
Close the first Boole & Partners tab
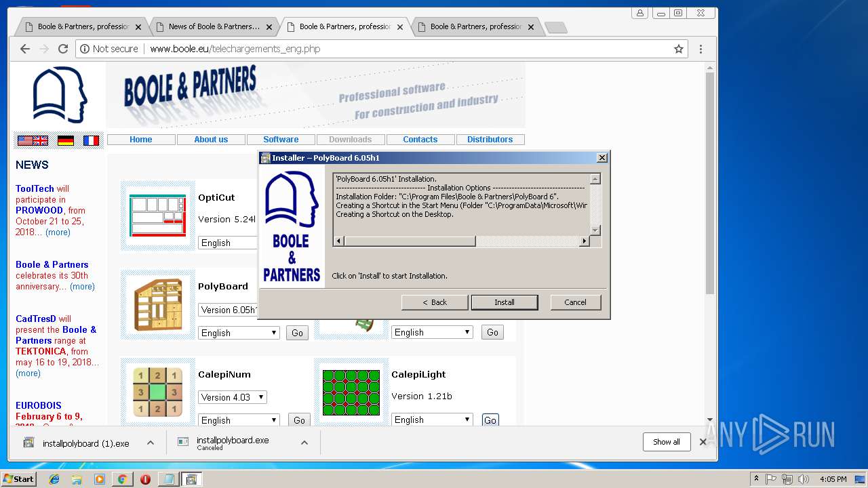tap(138, 27)
